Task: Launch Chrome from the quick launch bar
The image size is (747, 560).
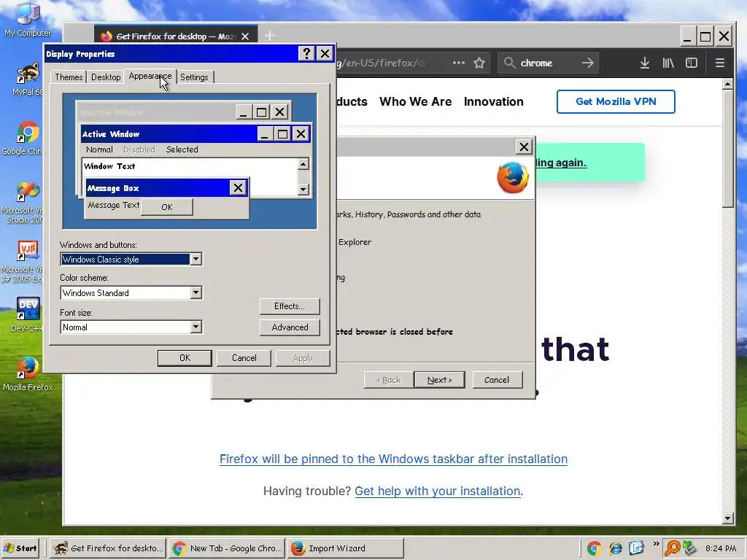Action: [594, 548]
